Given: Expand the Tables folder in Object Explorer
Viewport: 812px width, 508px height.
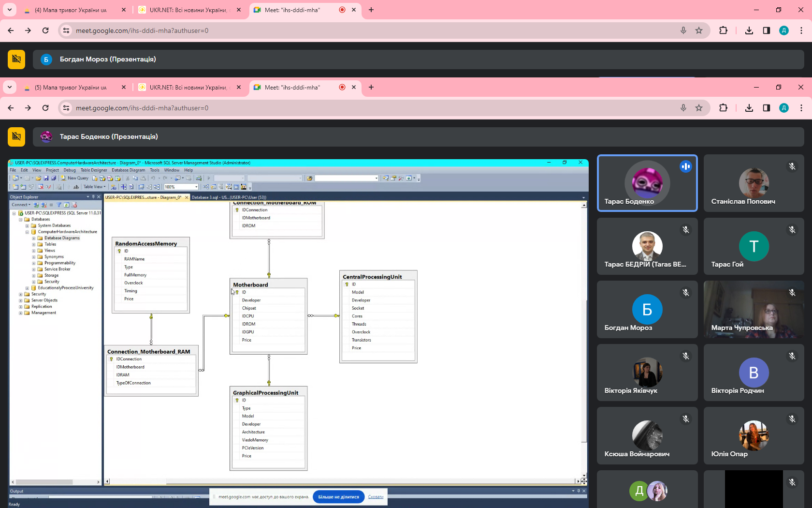Looking at the screenshot, I should [34, 244].
